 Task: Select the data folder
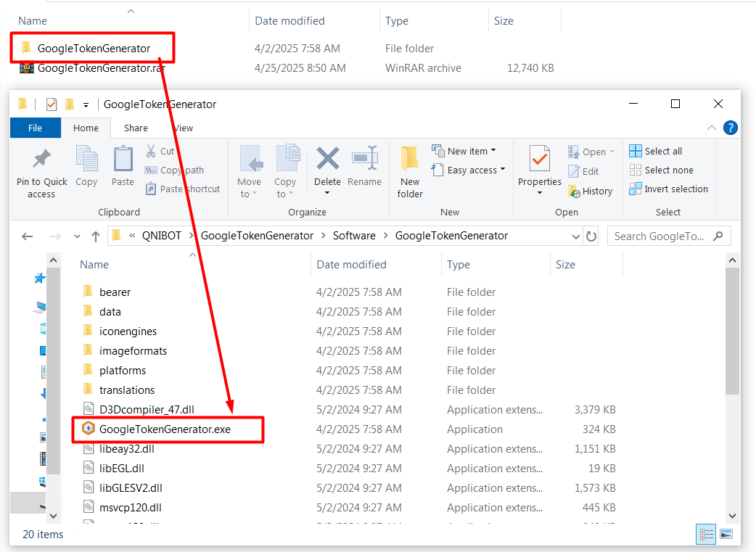pos(110,312)
